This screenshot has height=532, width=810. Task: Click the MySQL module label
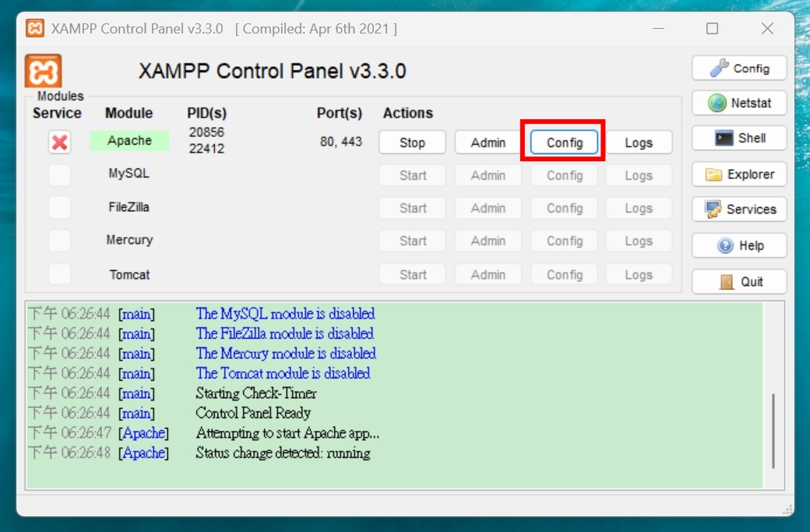coord(129,174)
